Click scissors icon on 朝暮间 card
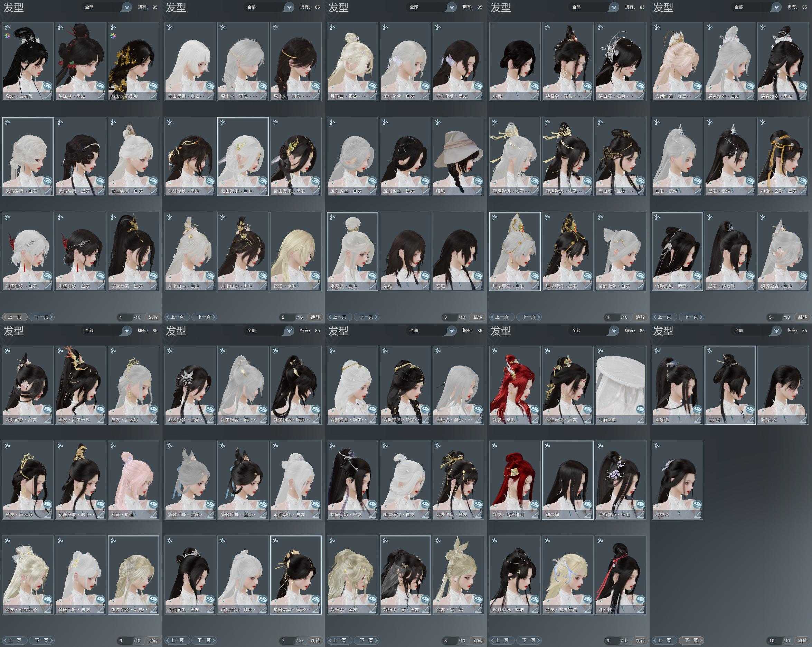 pyautogui.click(x=547, y=446)
